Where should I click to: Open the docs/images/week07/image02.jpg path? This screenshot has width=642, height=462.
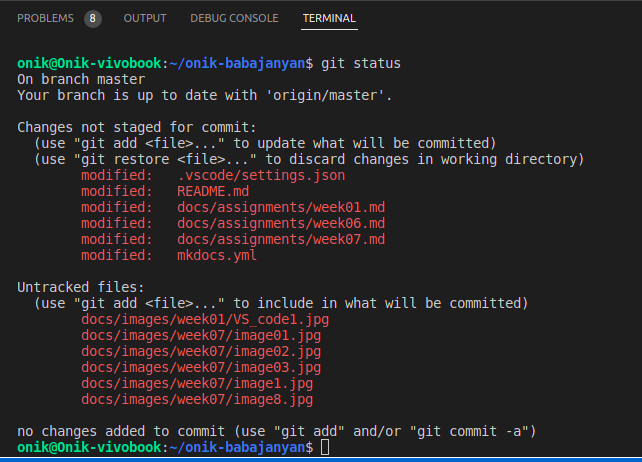(201, 351)
